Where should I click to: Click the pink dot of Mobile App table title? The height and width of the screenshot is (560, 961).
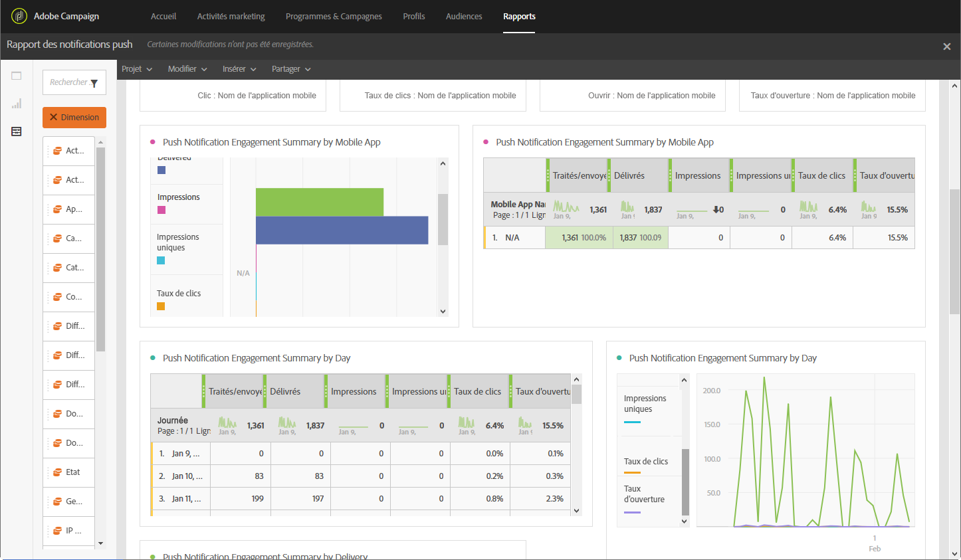pyautogui.click(x=486, y=142)
